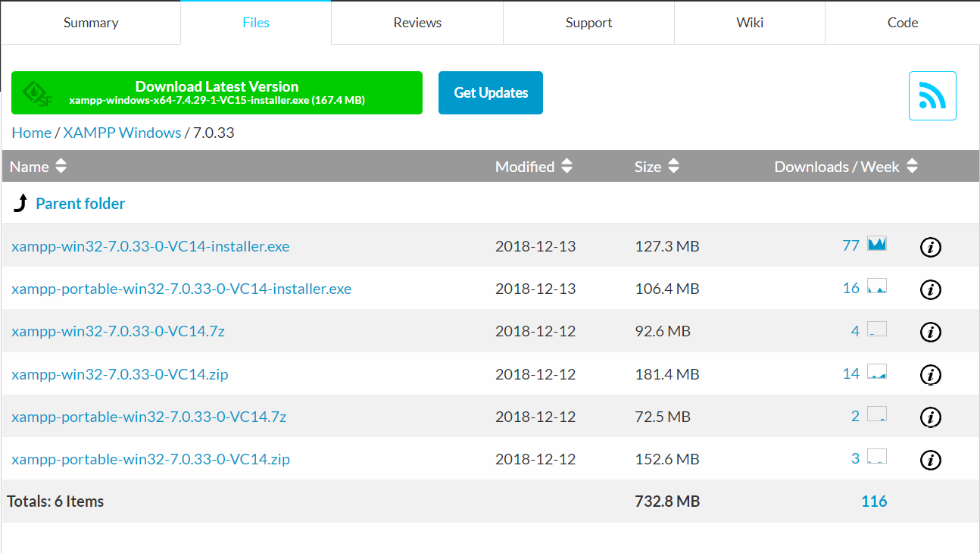The height and width of the screenshot is (553, 980).
Task: Click the Parent folder up-arrow icon
Action: pos(20,203)
